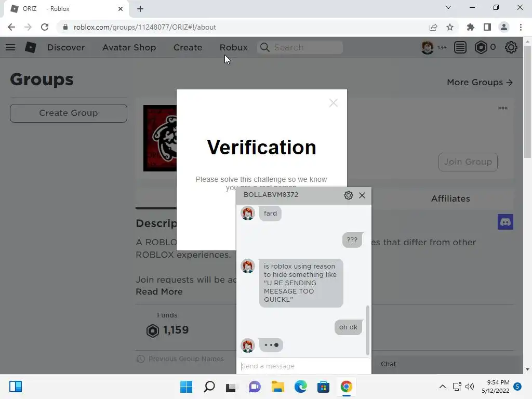Open the taskbar clock and date

click(495, 387)
